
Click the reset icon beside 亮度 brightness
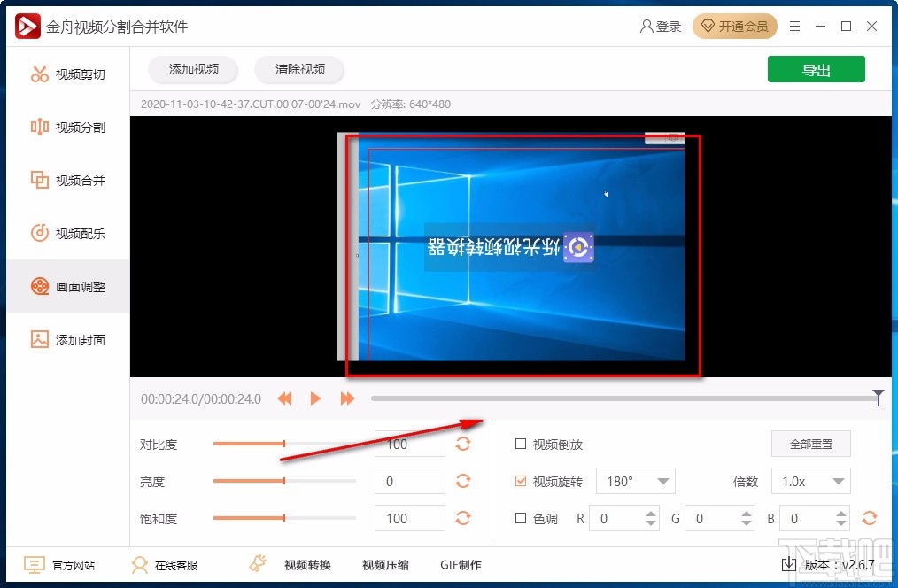[463, 481]
